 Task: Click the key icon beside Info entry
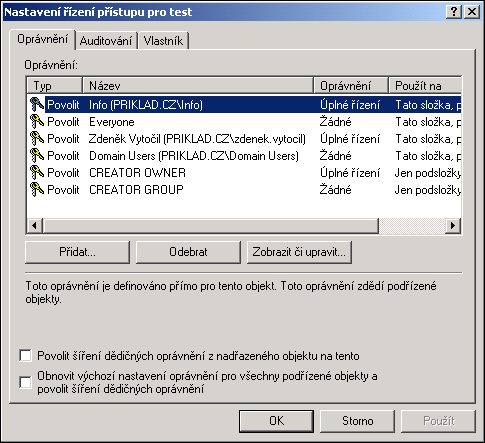(x=37, y=104)
